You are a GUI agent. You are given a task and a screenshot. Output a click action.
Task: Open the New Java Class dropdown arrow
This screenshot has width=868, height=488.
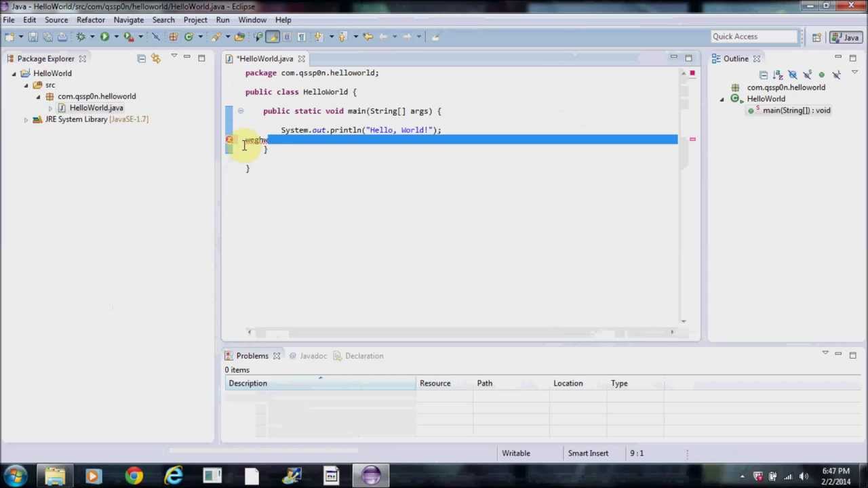coord(200,37)
